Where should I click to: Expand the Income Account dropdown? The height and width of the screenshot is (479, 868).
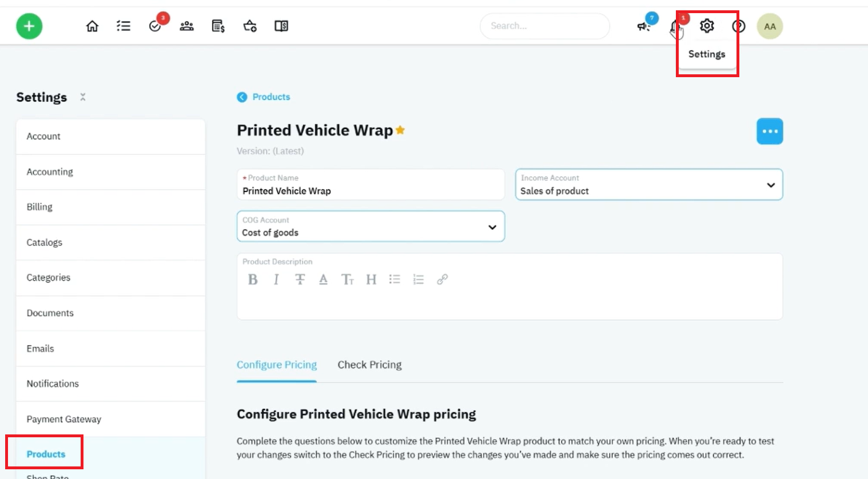click(x=649, y=185)
